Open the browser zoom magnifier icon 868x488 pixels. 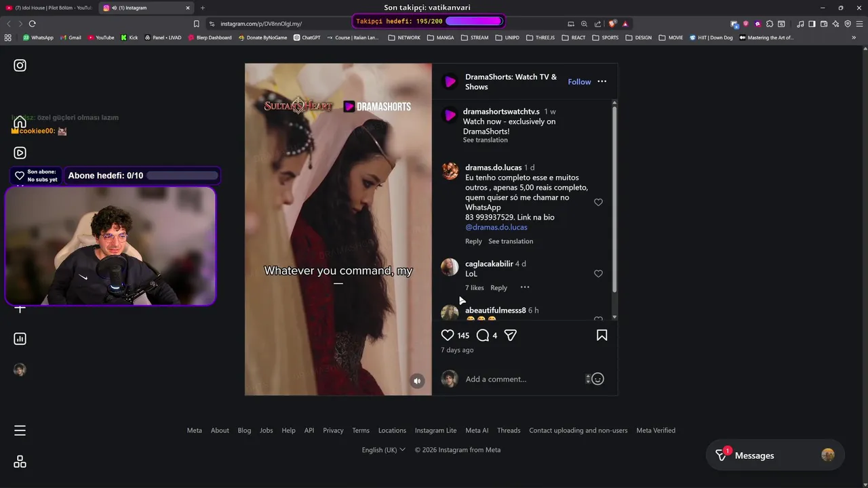pyautogui.click(x=584, y=24)
